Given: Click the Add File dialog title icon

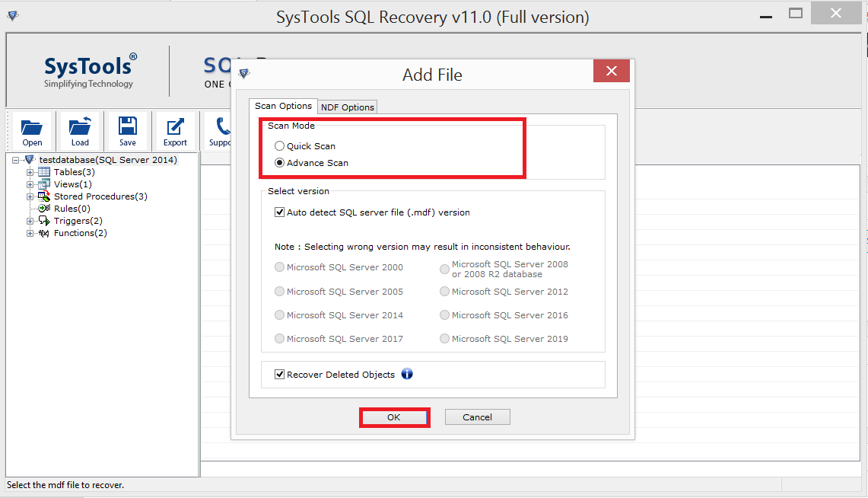Looking at the screenshot, I should [244, 73].
